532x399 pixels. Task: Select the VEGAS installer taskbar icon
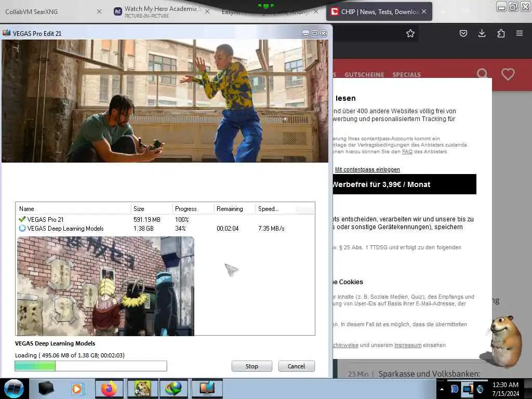207,389
